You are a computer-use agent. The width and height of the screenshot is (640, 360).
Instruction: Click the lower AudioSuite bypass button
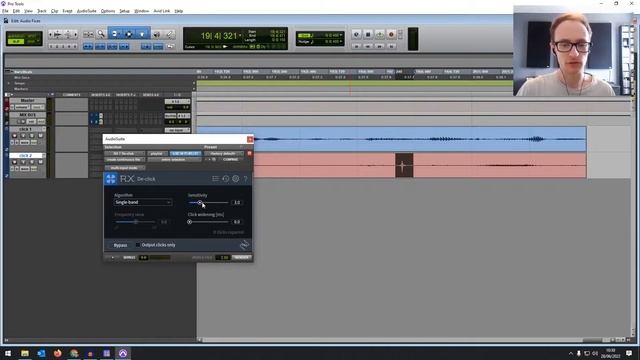pyautogui.click(x=129, y=258)
